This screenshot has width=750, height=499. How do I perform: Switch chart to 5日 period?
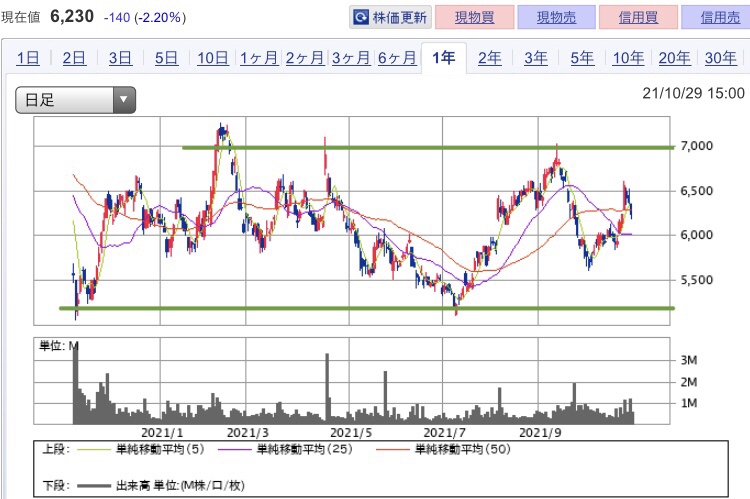(166, 58)
